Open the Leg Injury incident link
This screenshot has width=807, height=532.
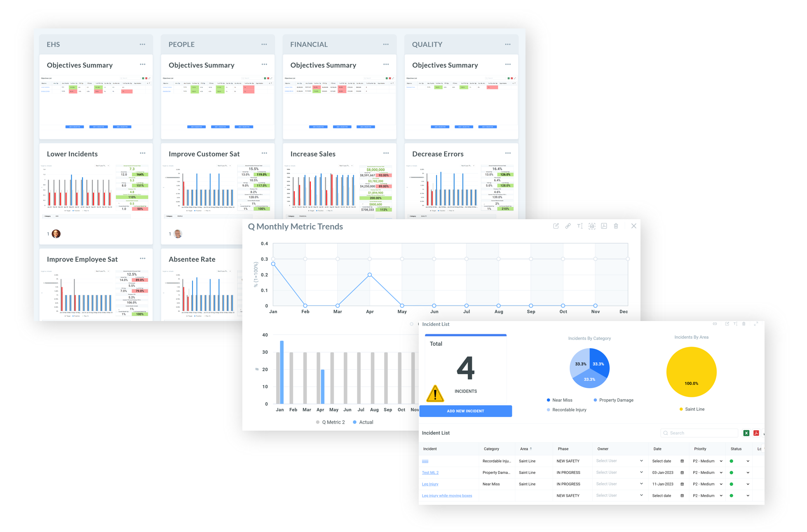point(430,484)
